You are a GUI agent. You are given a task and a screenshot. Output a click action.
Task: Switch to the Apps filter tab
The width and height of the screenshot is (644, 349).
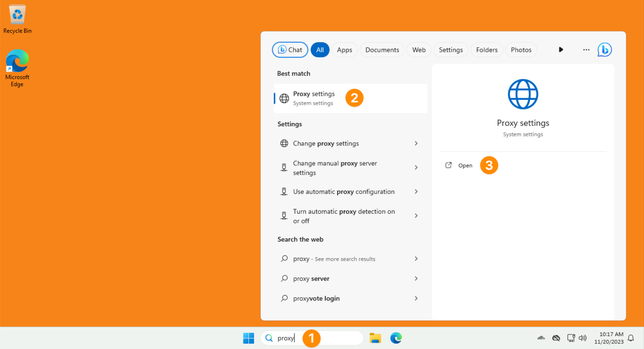click(344, 50)
